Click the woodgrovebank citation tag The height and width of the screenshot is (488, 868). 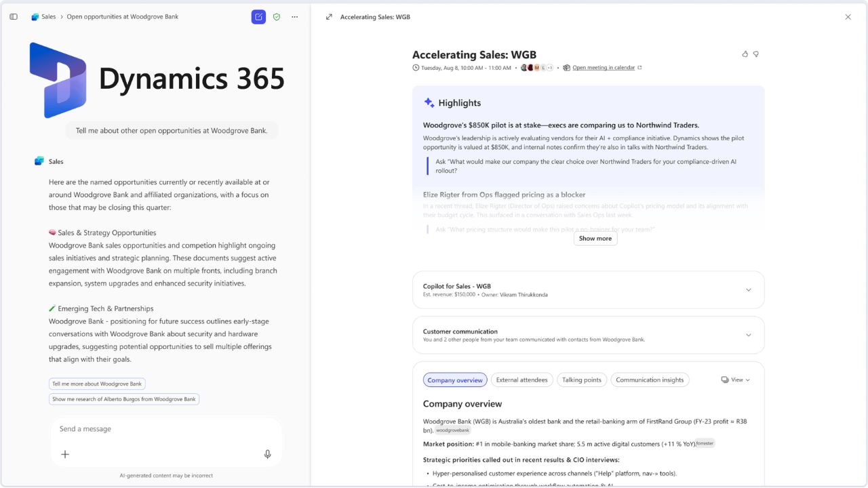(452, 430)
